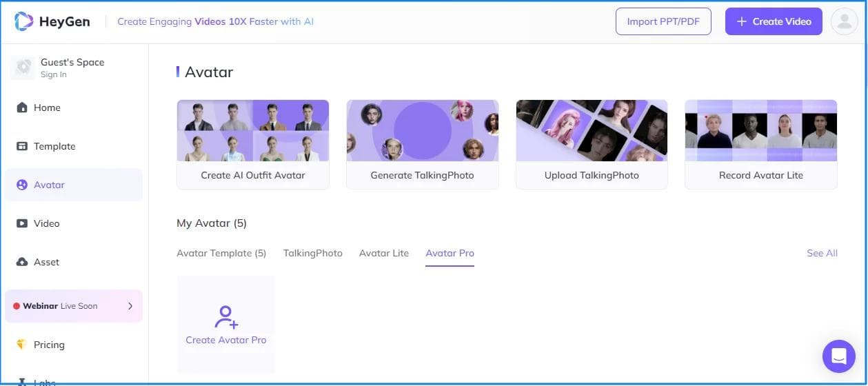This screenshot has height=386, width=868.
Task: Click the Pricing diamond icon
Action: tap(22, 345)
